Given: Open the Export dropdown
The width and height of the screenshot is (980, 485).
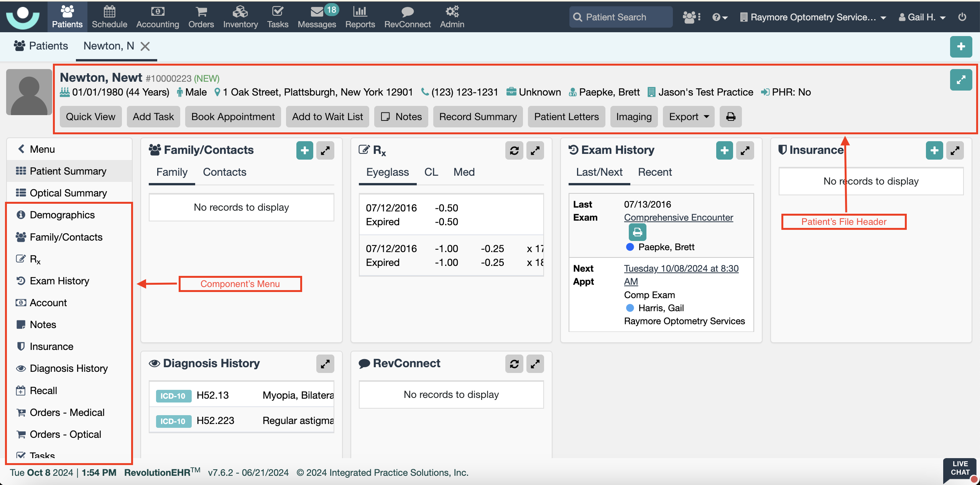Looking at the screenshot, I should click(689, 117).
